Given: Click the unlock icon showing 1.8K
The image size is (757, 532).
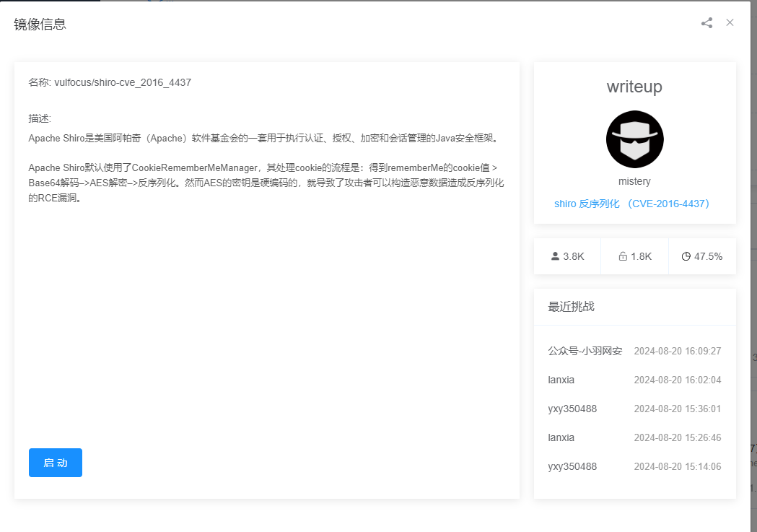Looking at the screenshot, I should pos(622,256).
